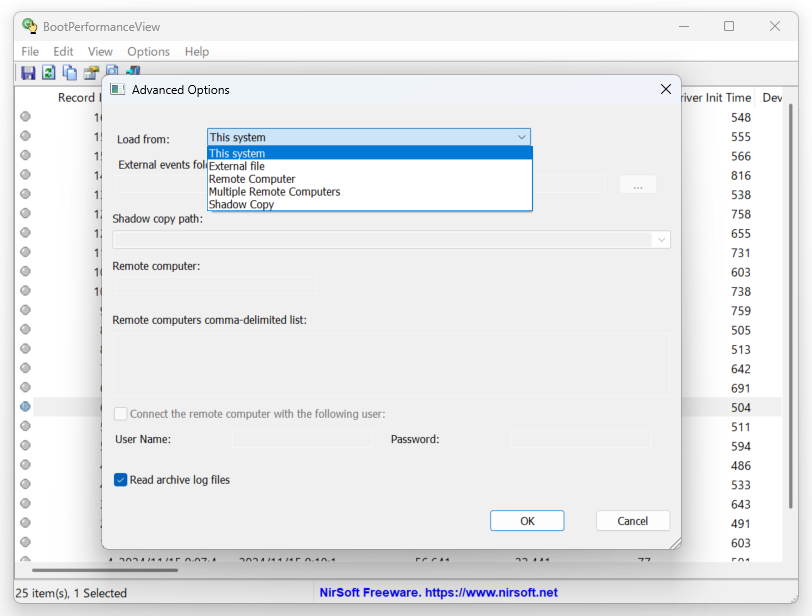Image resolution: width=812 pixels, height=616 pixels.
Task: Click the browse button labeled three dots
Action: click(637, 184)
